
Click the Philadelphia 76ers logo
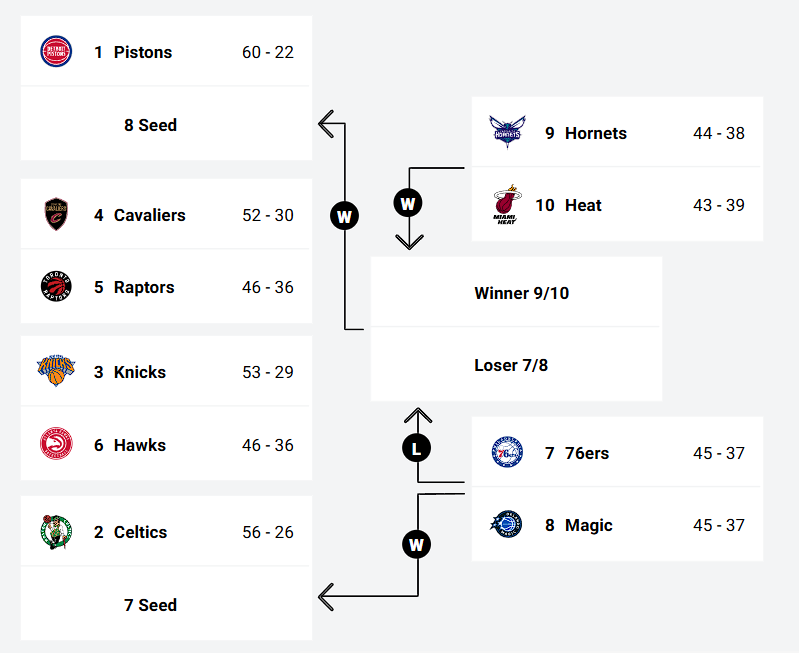pyautogui.click(x=506, y=452)
